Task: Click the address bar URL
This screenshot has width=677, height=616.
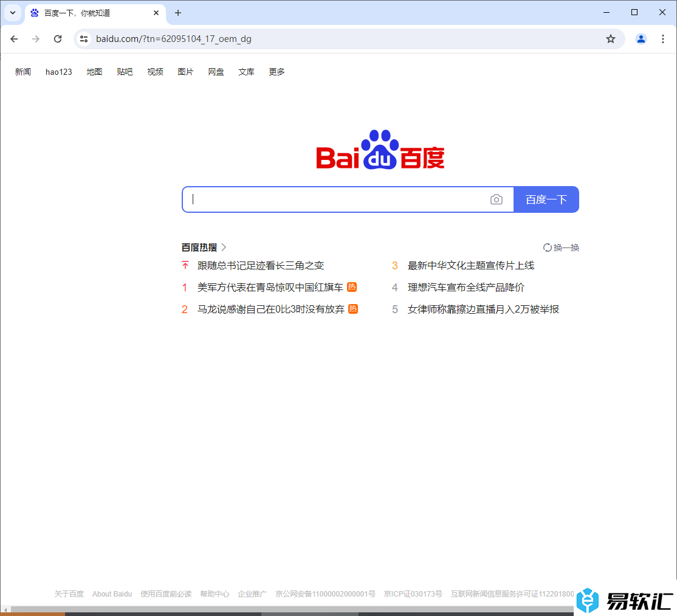Action: coord(174,39)
